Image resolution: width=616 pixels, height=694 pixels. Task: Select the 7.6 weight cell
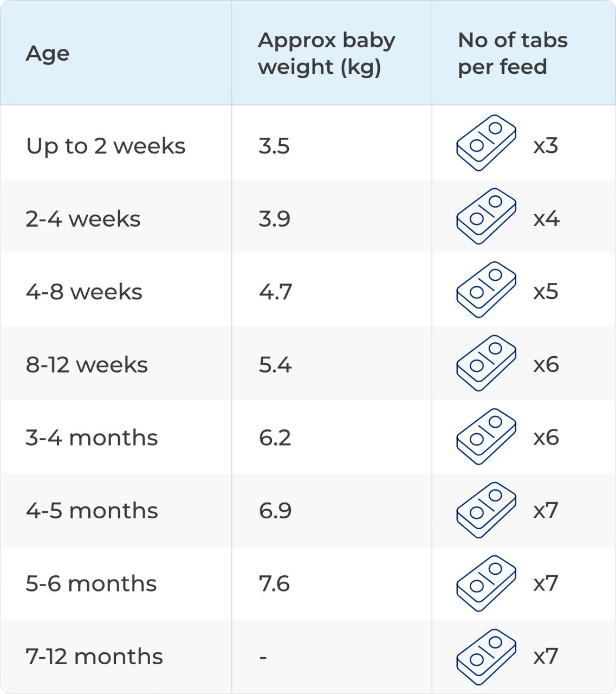coord(274,584)
